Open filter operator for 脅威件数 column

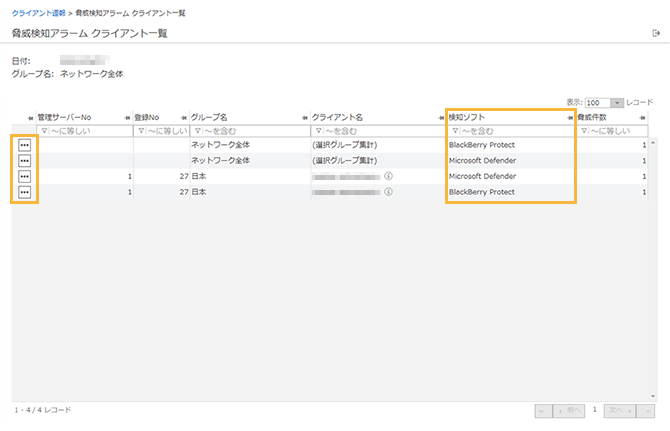coord(584,131)
